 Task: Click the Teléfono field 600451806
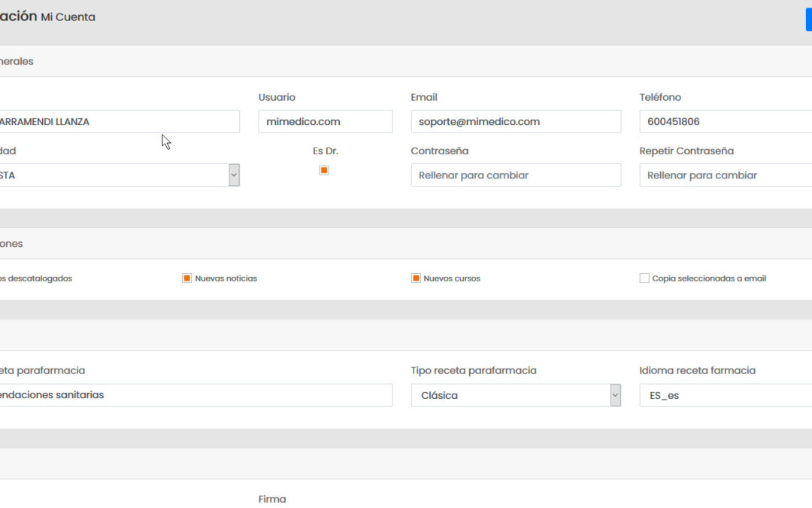coord(726,121)
